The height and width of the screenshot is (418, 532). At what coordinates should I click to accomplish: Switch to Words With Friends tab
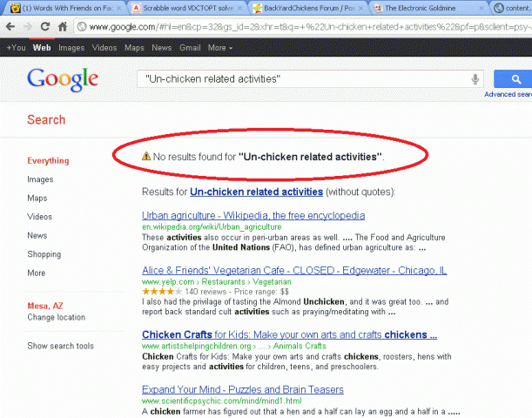click(x=64, y=8)
